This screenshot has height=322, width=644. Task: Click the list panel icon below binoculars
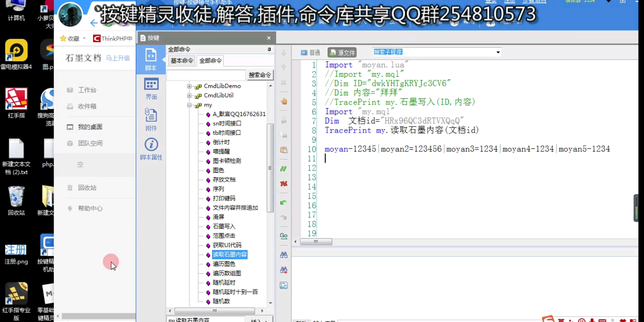click(284, 285)
